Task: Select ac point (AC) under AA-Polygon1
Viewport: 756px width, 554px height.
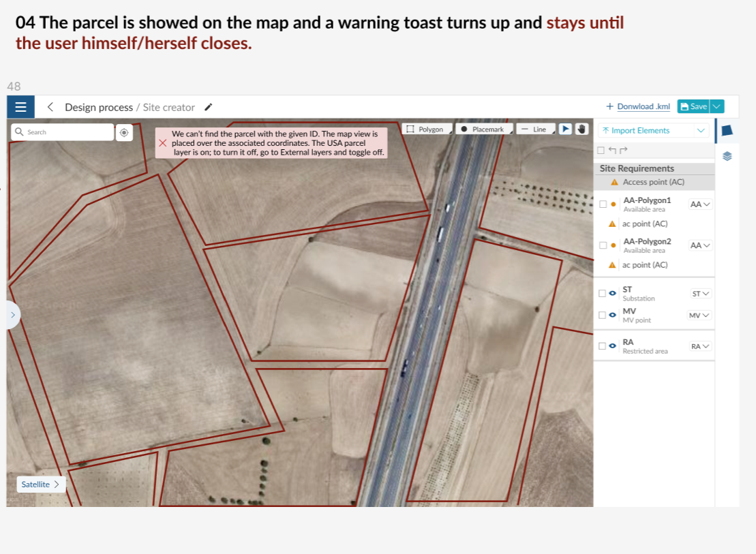Action: coord(645,224)
